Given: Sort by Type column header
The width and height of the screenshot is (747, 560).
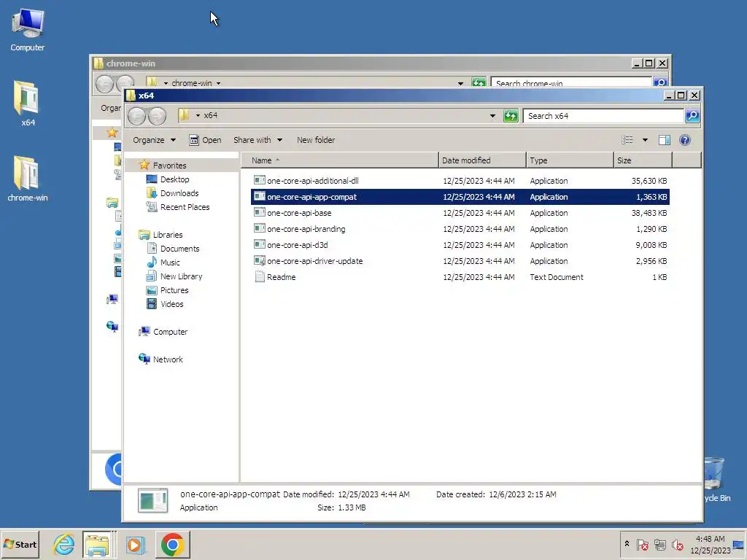Looking at the screenshot, I should point(570,160).
